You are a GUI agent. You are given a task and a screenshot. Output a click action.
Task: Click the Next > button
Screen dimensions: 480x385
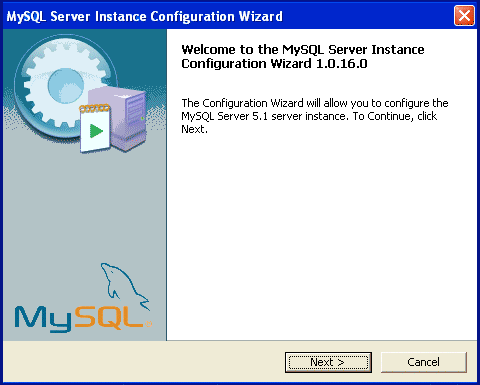(328, 362)
